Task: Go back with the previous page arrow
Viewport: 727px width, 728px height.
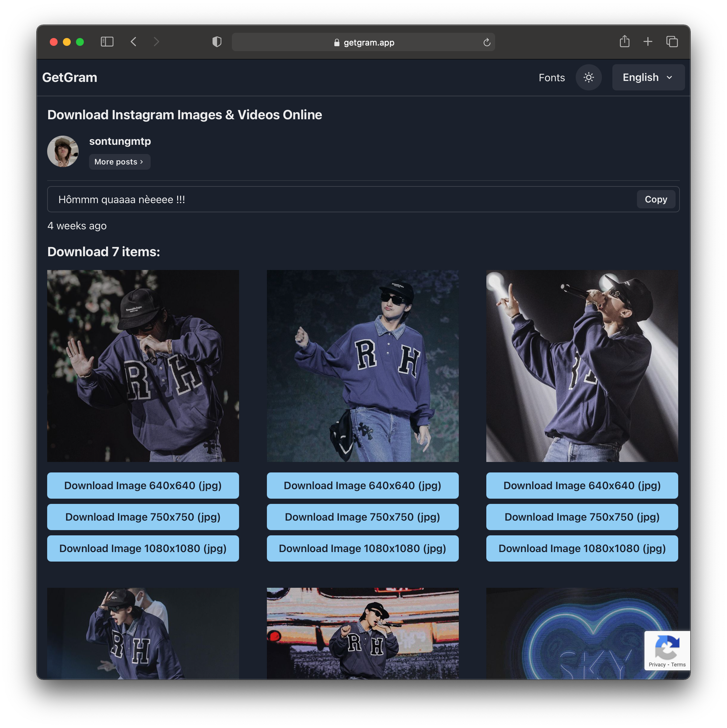Action: pyautogui.click(x=134, y=42)
